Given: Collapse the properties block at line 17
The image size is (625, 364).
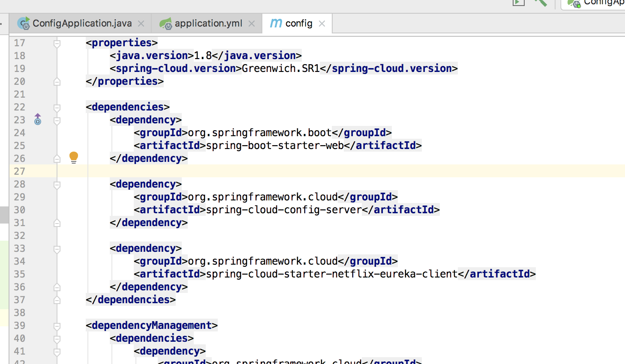Looking at the screenshot, I should [x=57, y=43].
